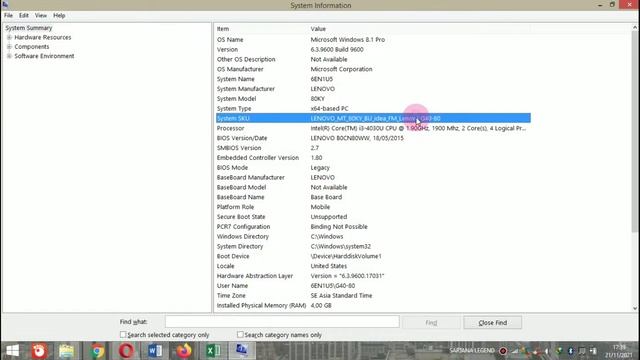Select the SMBIOS Version row
640x360 pixels.
click(373, 148)
